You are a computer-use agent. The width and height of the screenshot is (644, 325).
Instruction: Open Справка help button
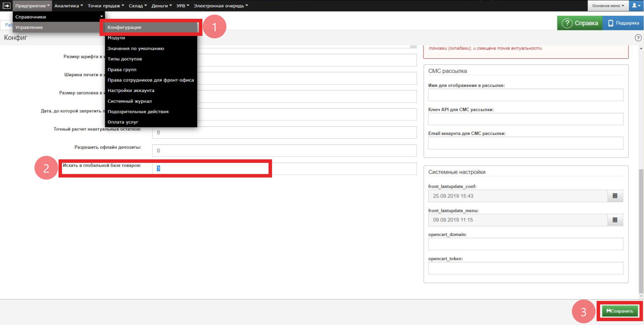click(x=580, y=23)
